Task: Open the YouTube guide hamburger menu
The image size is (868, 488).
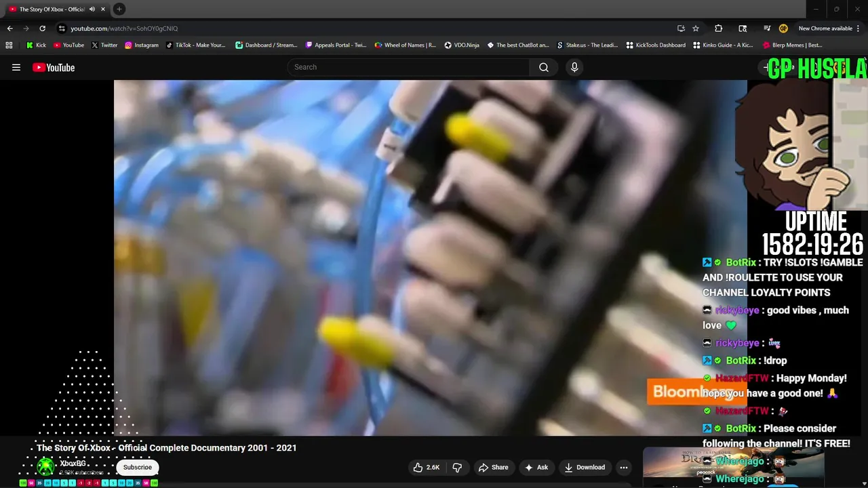Action: click(x=16, y=67)
